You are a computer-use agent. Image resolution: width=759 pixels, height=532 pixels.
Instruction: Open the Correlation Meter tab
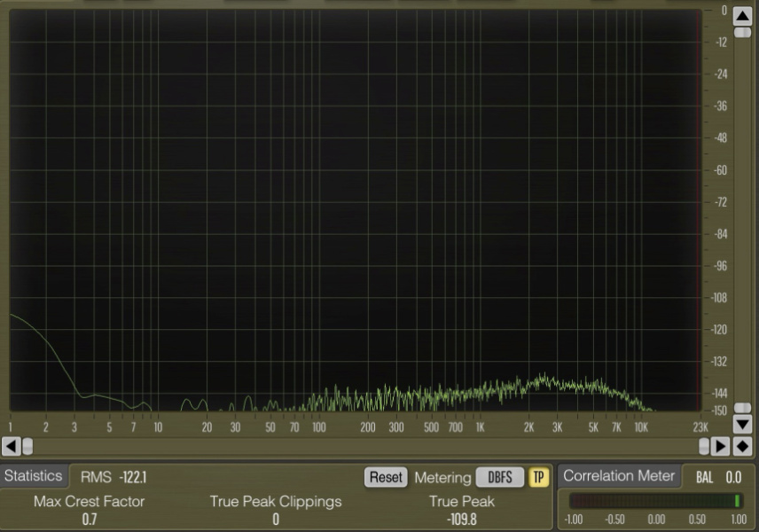click(619, 476)
